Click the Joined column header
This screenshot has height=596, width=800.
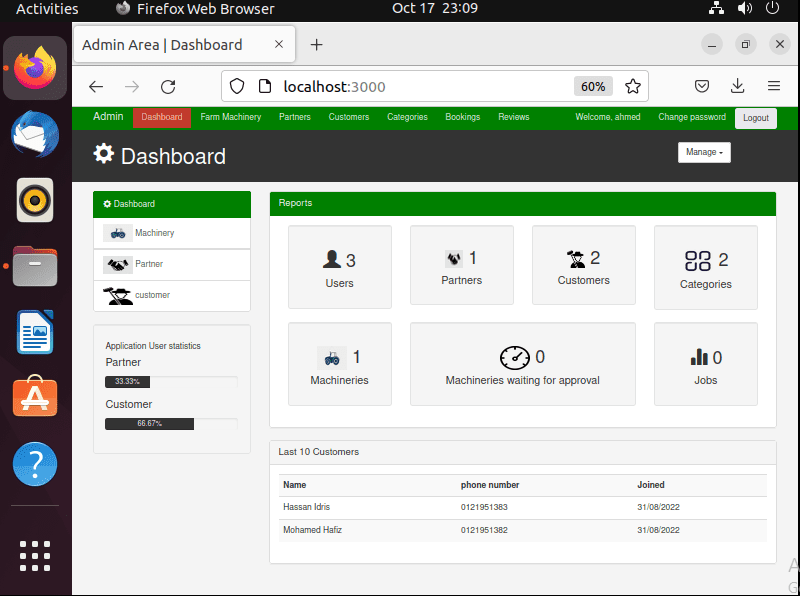click(651, 485)
